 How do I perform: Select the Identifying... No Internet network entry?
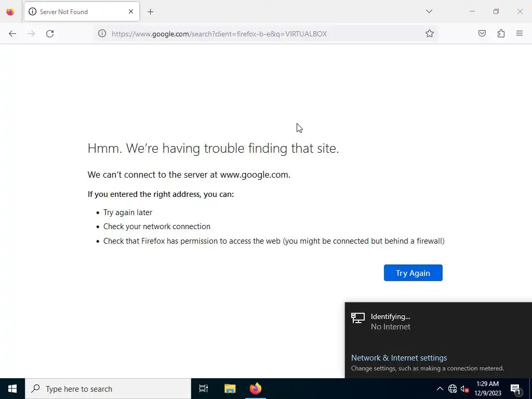438,322
